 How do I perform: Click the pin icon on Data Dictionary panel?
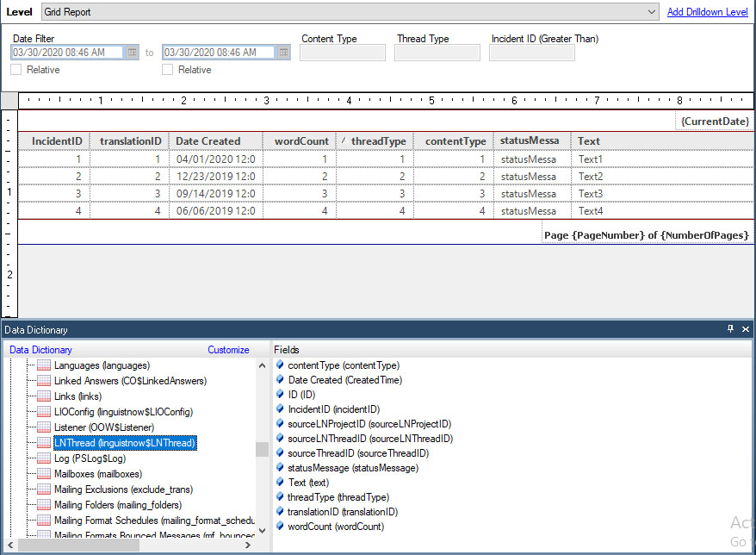pyautogui.click(x=731, y=329)
